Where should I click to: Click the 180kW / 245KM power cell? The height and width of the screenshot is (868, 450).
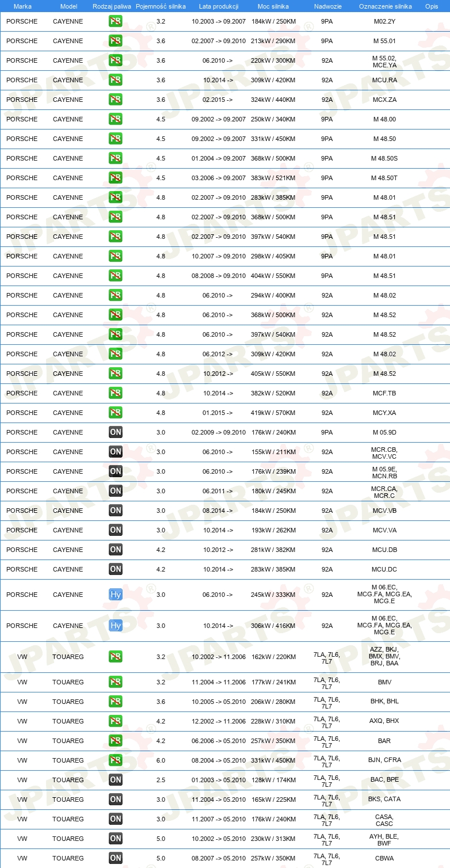pyautogui.click(x=273, y=491)
